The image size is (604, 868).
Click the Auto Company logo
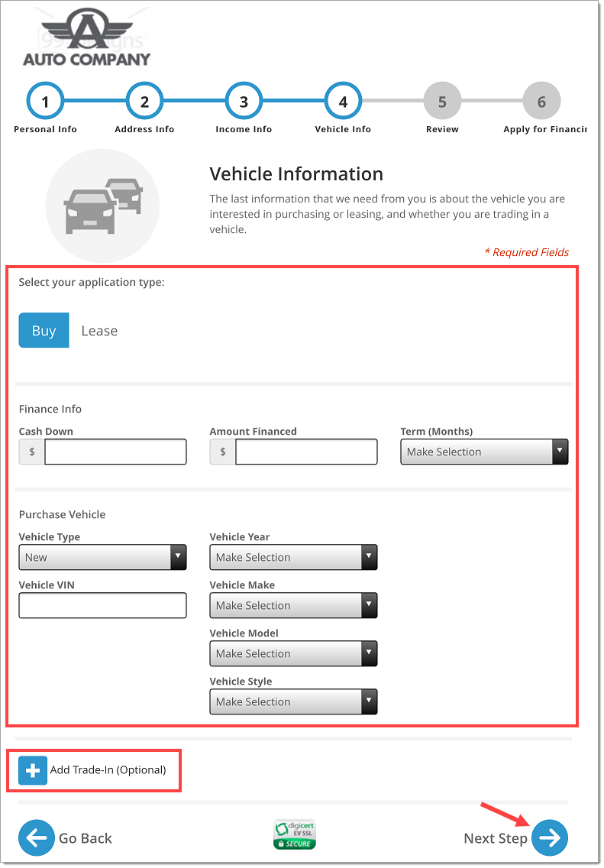coord(87,38)
